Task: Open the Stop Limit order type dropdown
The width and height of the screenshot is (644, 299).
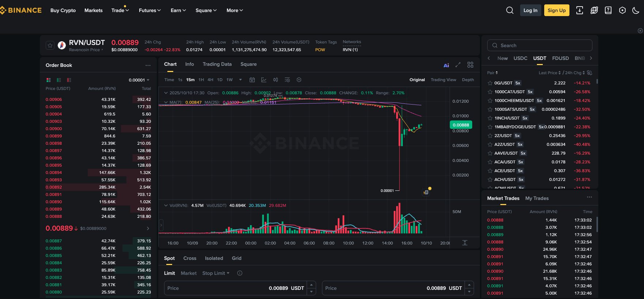Action: click(x=216, y=273)
